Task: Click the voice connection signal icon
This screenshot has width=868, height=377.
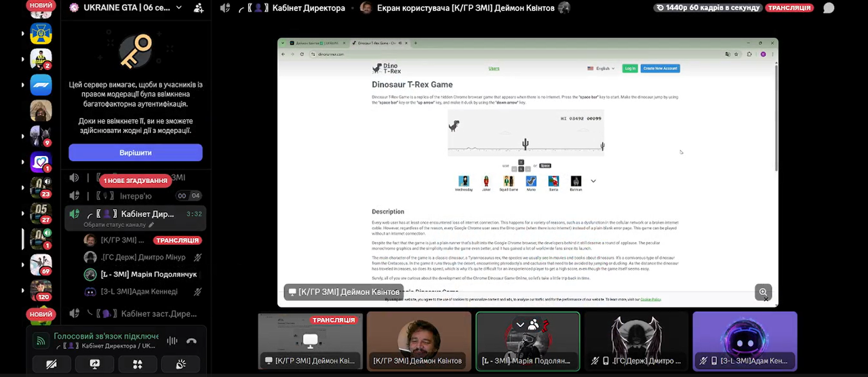Action: pyautogui.click(x=41, y=341)
